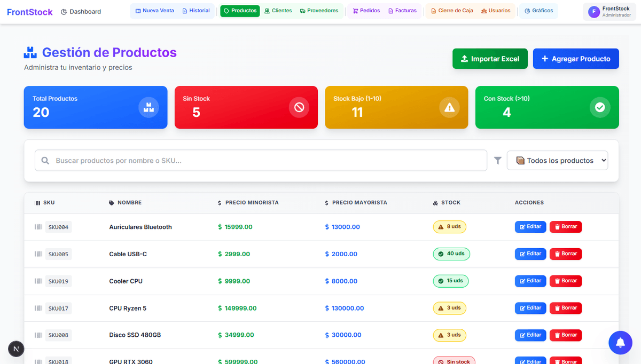Open the Todos los productos dropdown
The width and height of the screenshot is (641, 364).
pyautogui.click(x=557, y=160)
